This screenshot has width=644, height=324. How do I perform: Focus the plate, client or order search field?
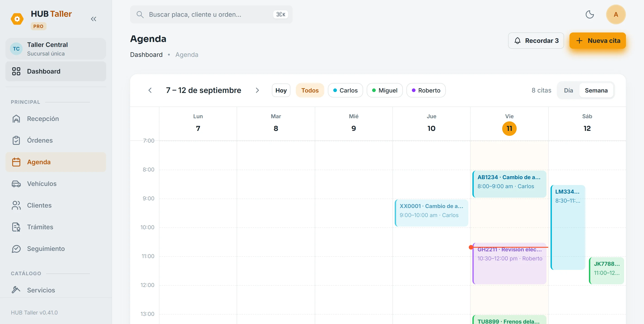pyautogui.click(x=211, y=14)
